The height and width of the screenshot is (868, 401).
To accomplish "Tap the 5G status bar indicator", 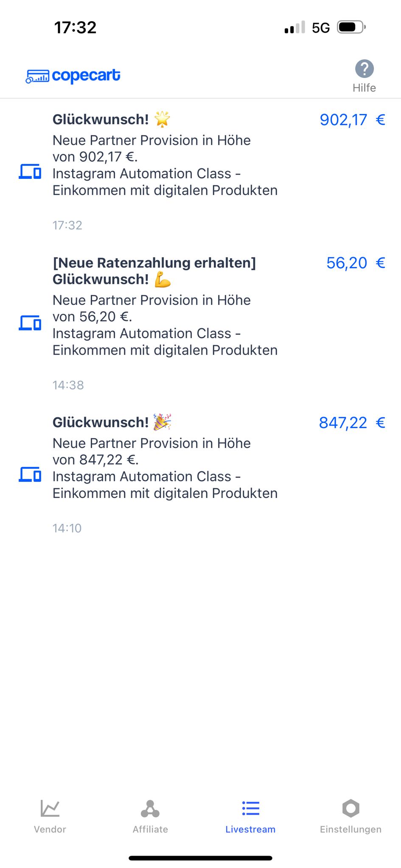I will click(321, 28).
